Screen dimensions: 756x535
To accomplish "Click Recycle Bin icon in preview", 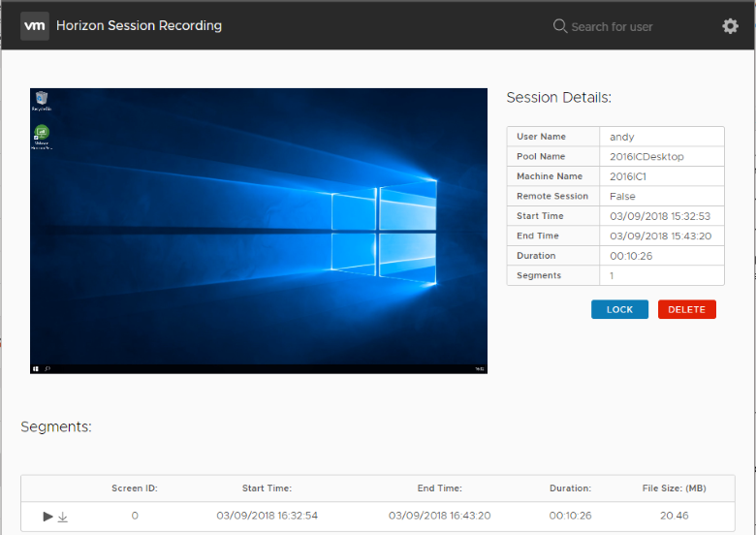I will [x=42, y=101].
